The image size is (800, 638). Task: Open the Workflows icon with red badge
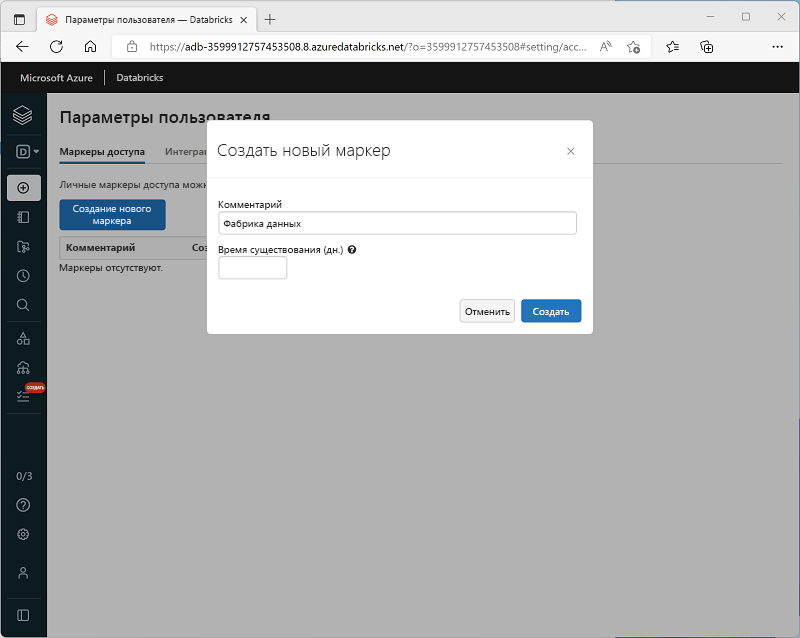coord(23,396)
